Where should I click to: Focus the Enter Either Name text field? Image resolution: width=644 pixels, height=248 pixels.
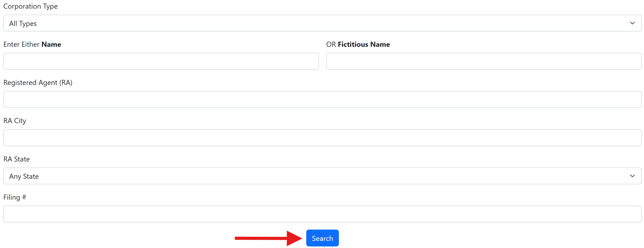coord(161,61)
